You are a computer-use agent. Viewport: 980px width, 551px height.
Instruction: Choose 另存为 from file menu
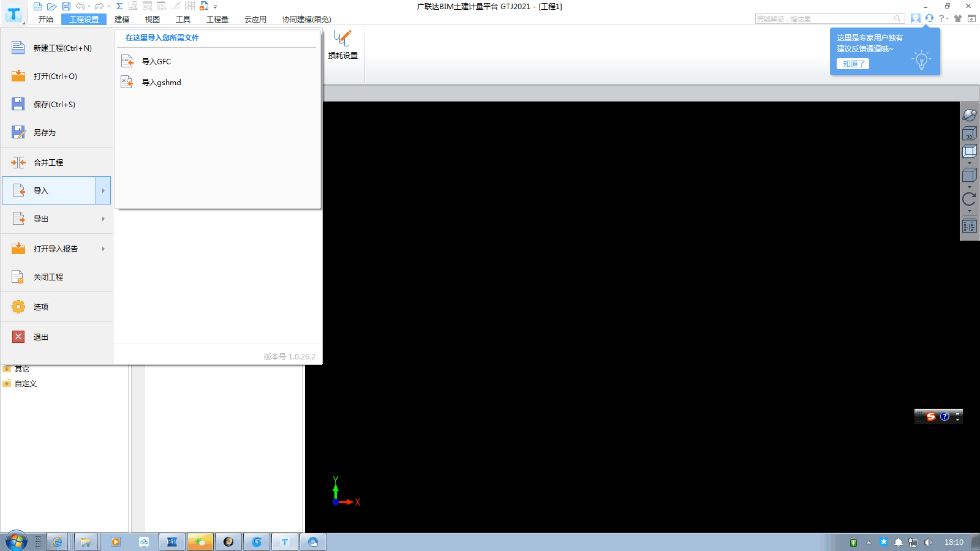[x=57, y=132]
